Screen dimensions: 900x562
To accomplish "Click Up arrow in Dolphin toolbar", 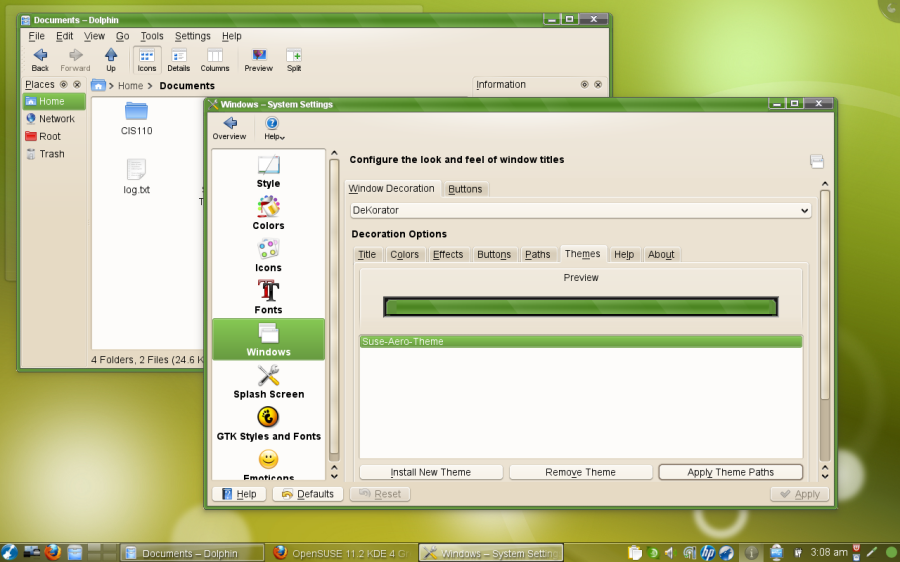I will [111, 60].
